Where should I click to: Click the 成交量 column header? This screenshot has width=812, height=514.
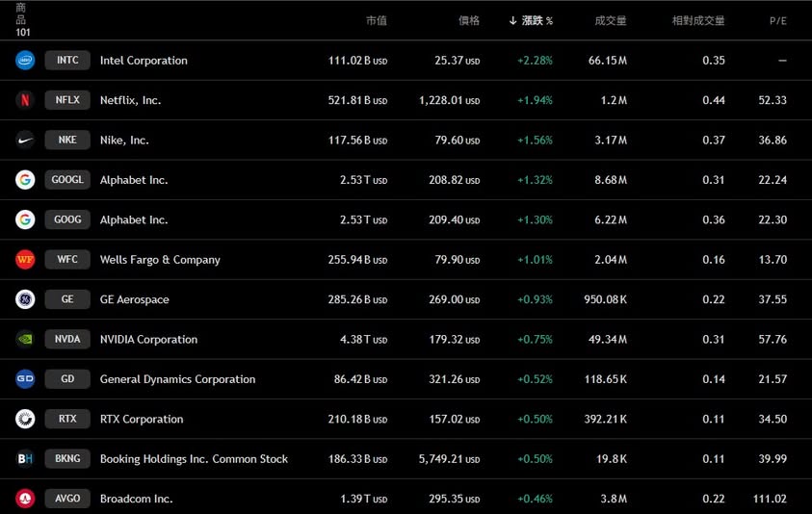[611, 20]
